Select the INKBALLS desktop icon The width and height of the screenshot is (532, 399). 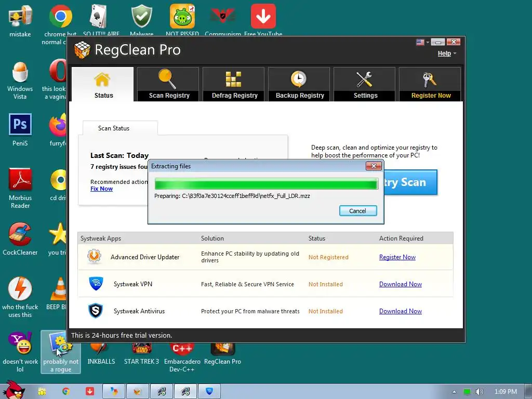point(101,353)
